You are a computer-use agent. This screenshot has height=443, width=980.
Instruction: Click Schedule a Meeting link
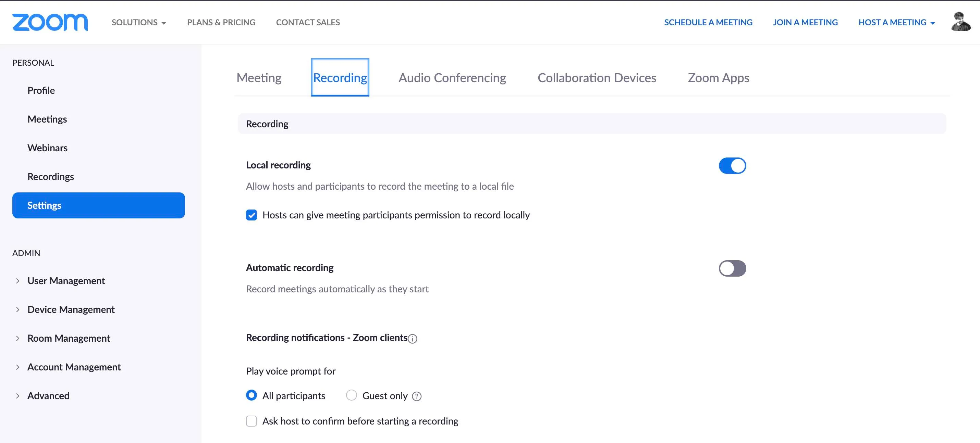point(708,22)
